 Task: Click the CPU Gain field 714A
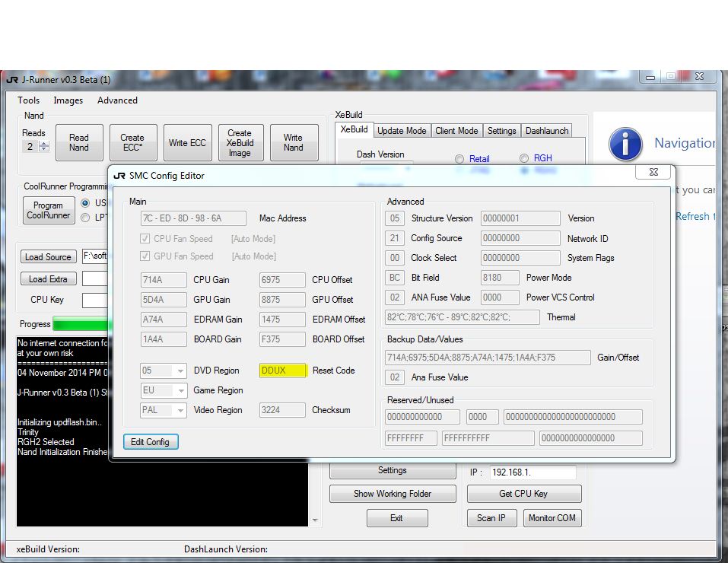164,280
